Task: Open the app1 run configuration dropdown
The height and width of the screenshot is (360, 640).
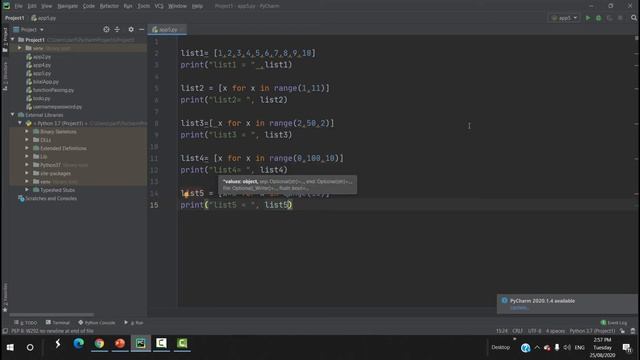Action: coord(564,18)
